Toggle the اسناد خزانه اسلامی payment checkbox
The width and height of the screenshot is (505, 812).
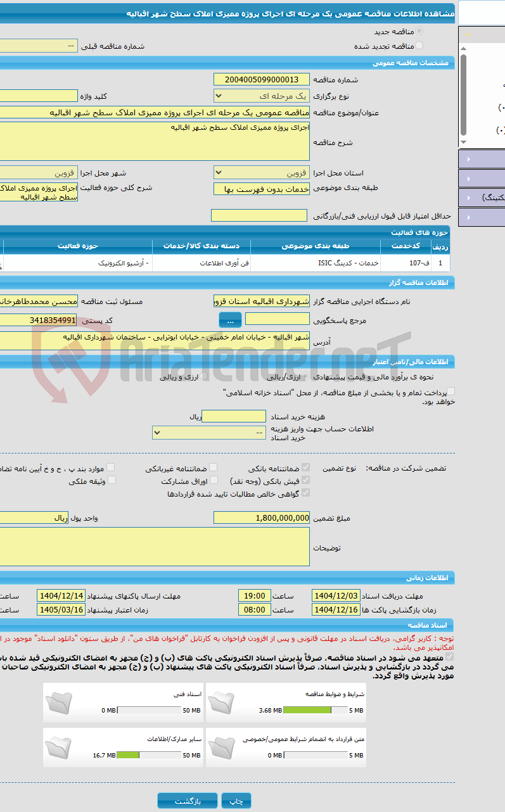coord(451,392)
